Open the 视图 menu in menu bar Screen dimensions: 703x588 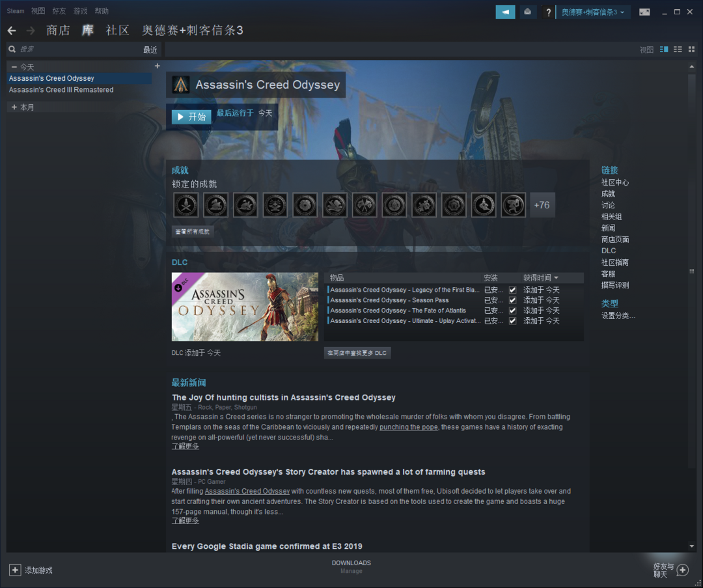coord(38,11)
